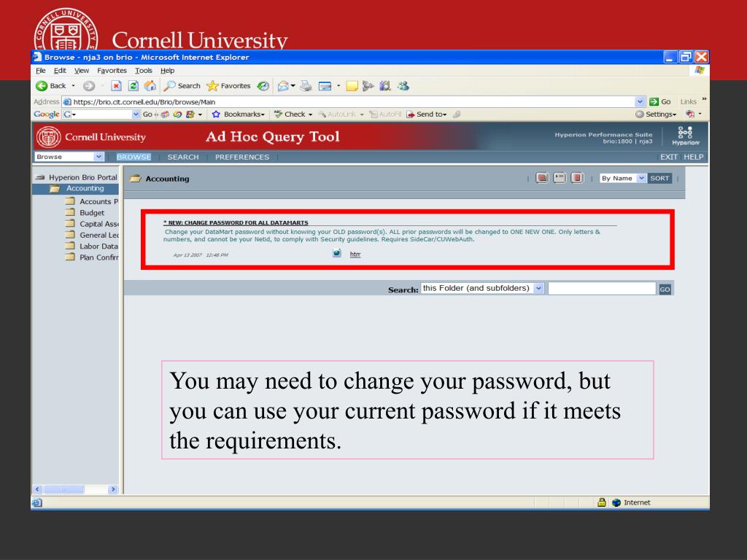The image size is (747, 560).
Task: Open the Budget folder in tree
Action: [x=91, y=213]
